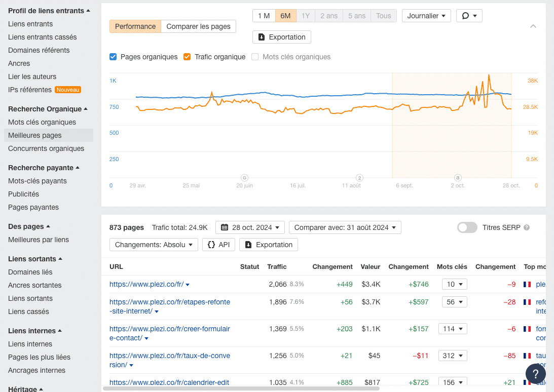Click the calendar date picker 28 oct. 2024
This screenshot has height=392, width=554.
(250, 227)
